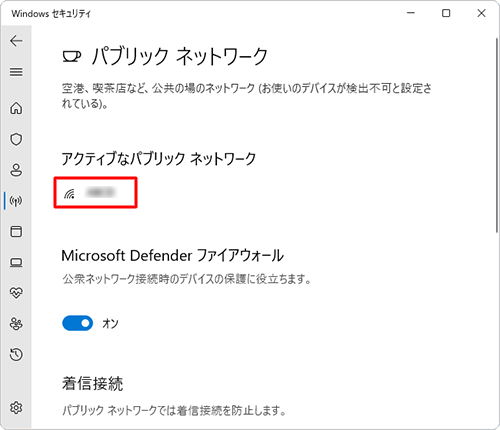Open App & browser control sidebar icon
500x430 pixels.
[16, 231]
